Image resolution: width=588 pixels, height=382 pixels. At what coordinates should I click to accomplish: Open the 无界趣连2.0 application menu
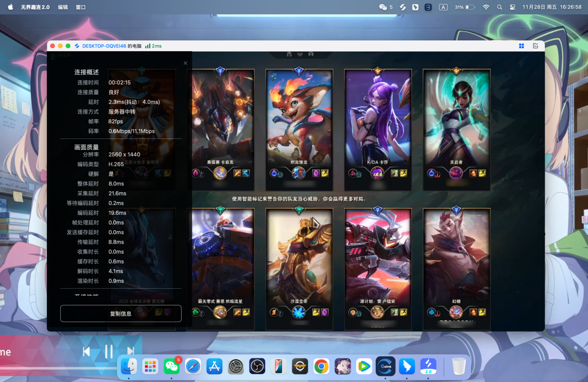click(35, 7)
